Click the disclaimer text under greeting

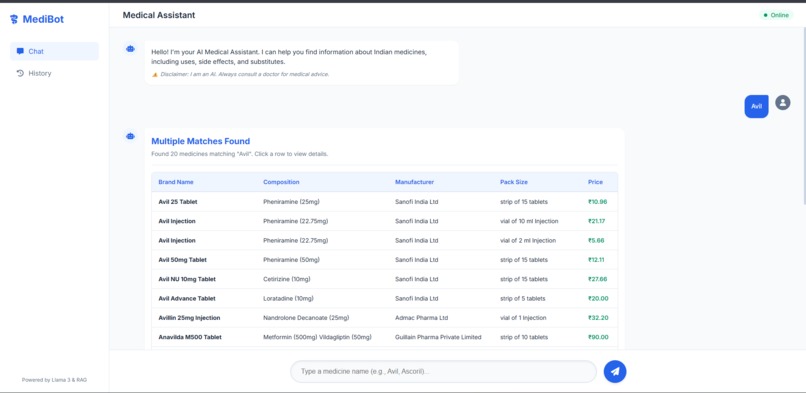coord(245,74)
